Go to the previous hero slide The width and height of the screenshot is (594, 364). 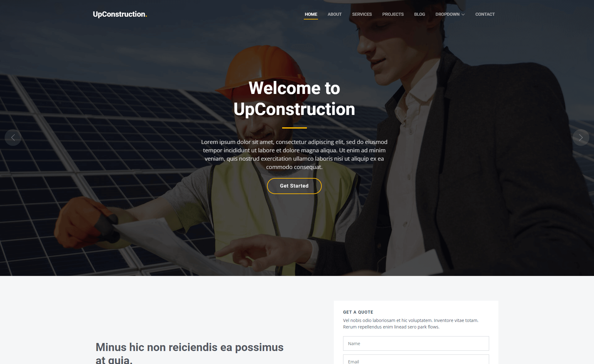[13, 138]
